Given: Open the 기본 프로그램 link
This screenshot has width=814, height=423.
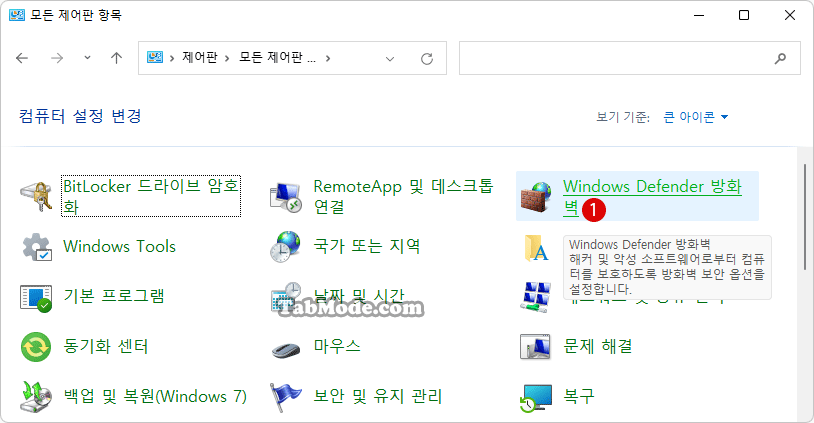Looking at the screenshot, I should coord(114,296).
